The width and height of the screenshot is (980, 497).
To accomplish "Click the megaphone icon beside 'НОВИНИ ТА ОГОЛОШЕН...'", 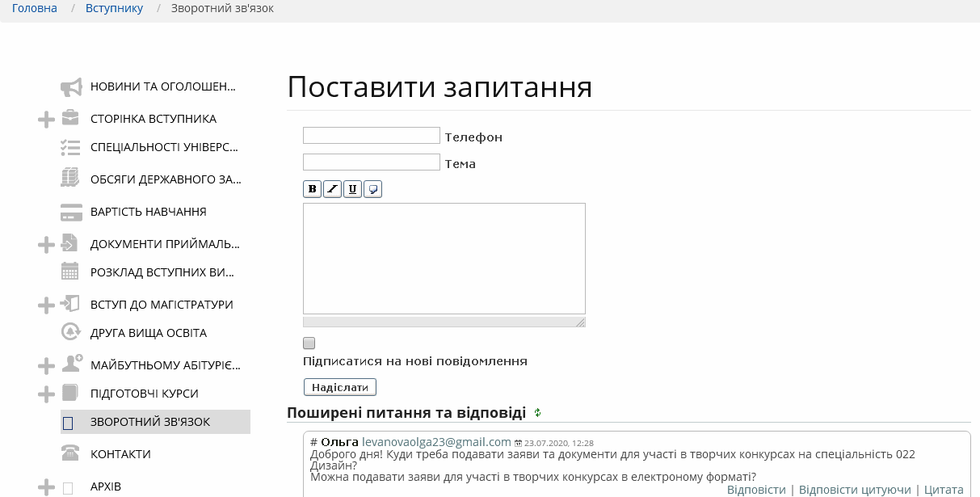I will pos(69,86).
